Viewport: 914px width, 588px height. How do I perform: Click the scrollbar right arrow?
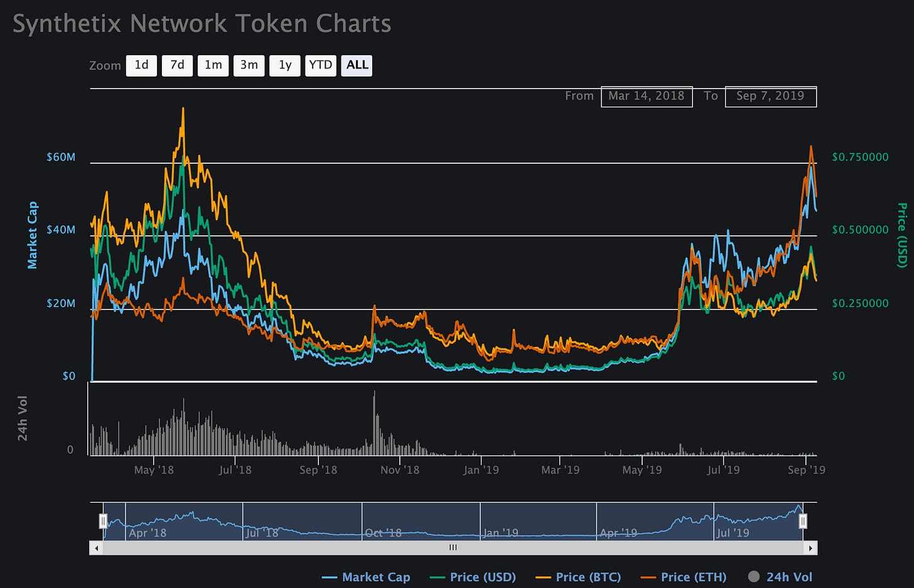pyautogui.click(x=810, y=548)
